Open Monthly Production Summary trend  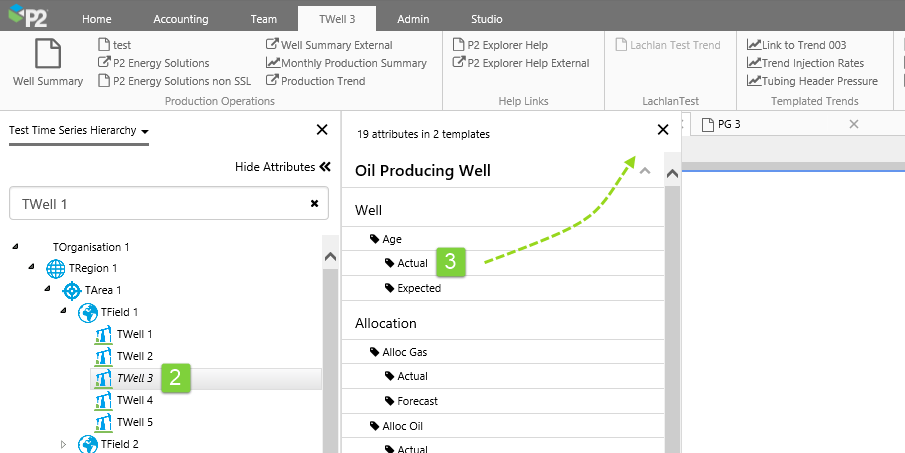point(346,63)
